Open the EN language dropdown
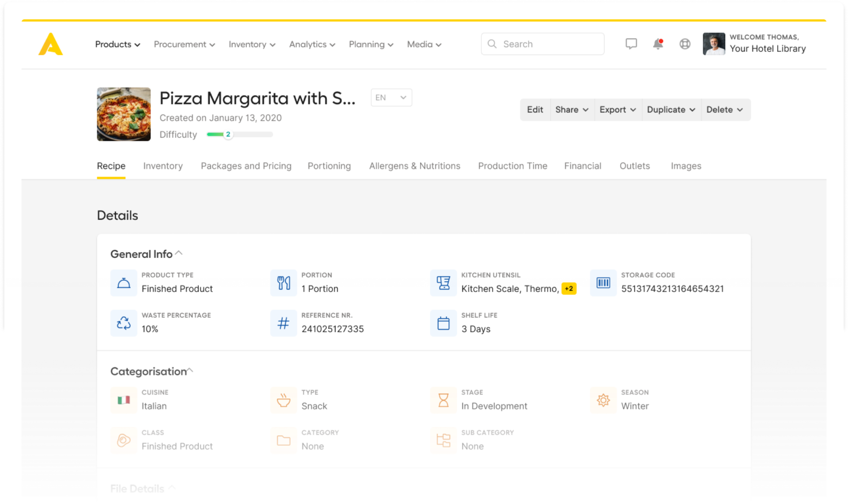The image size is (848, 504). 390,97
